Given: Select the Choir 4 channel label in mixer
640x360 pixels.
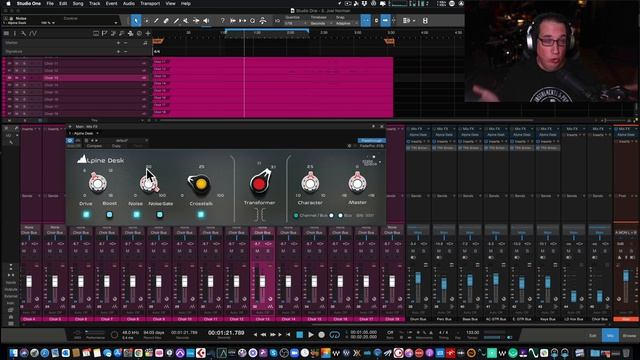Looking at the screenshot, I should coord(29,319).
